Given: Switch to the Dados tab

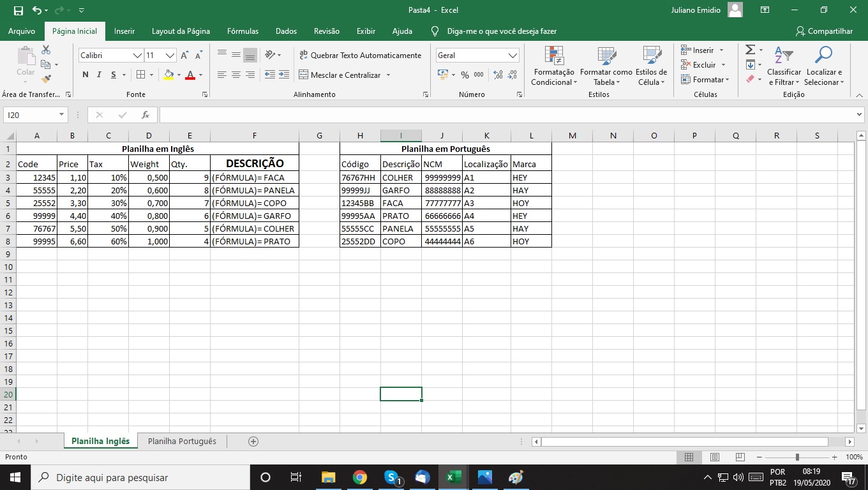Looking at the screenshot, I should (x=286, y=31).
